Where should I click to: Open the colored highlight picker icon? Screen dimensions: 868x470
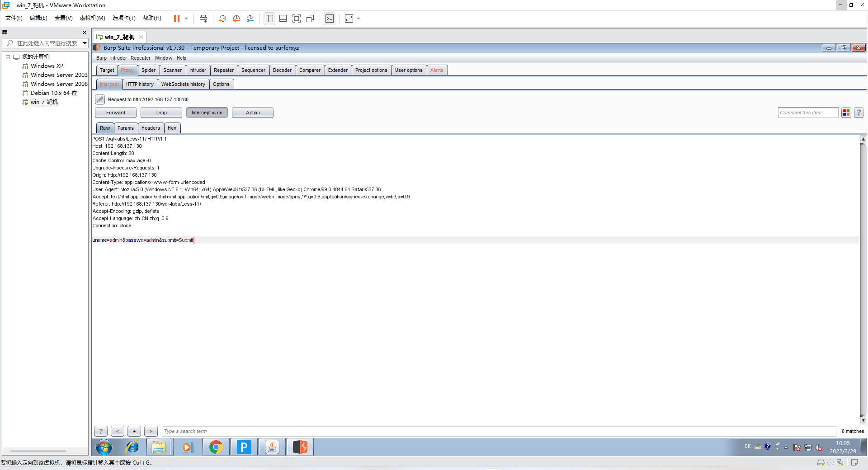846,113
